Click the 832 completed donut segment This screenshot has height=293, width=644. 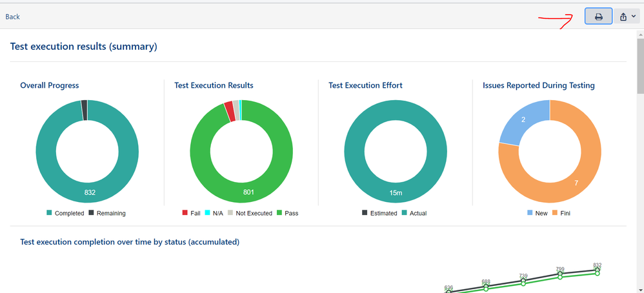(90, 192)
